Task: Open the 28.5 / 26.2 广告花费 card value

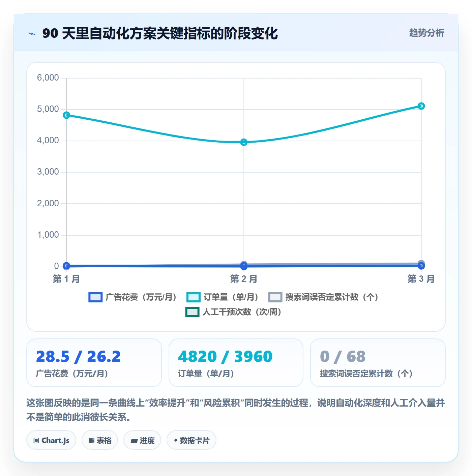Action: pos(78,356)
